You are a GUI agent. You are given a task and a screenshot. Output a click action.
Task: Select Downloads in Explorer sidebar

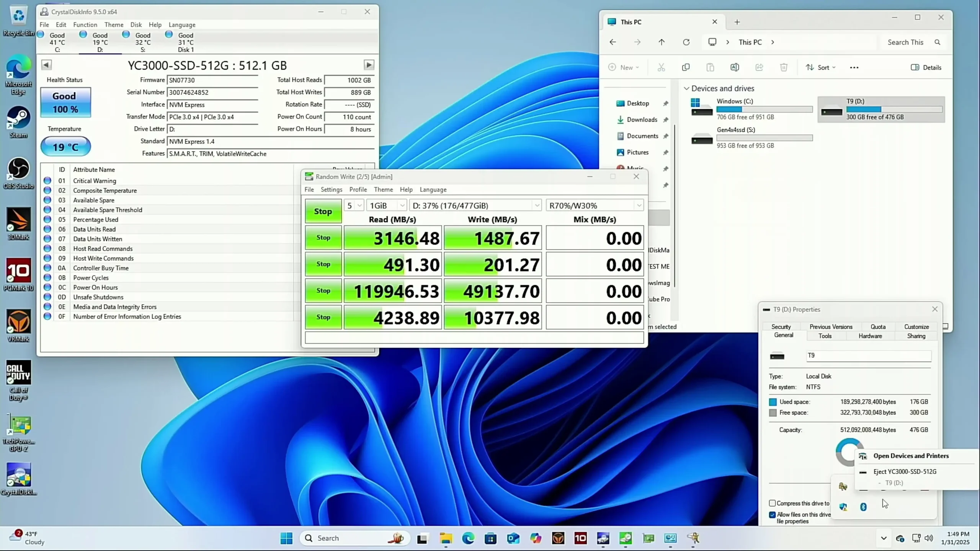[642, 120]
